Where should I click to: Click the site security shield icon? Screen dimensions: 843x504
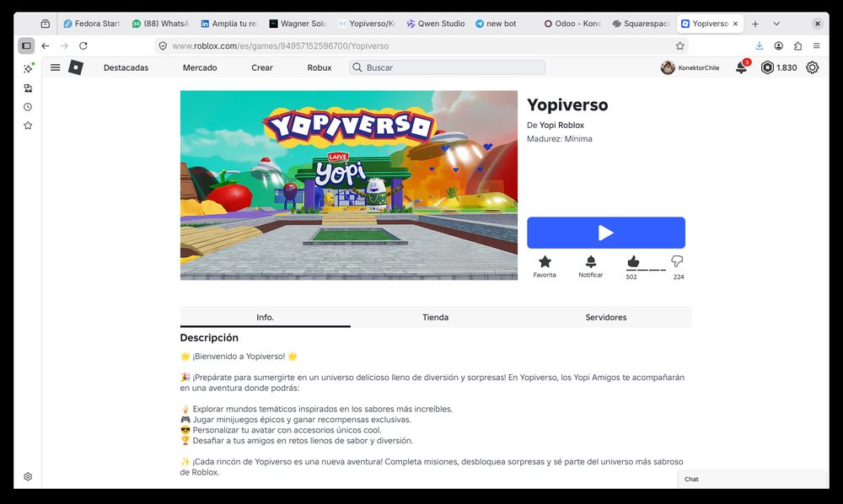[163, 46]
